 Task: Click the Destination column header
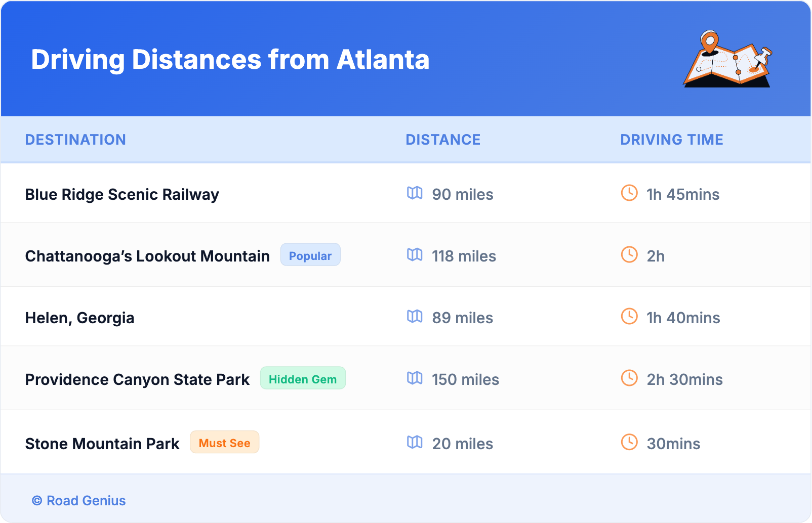(x=75, y=140)
